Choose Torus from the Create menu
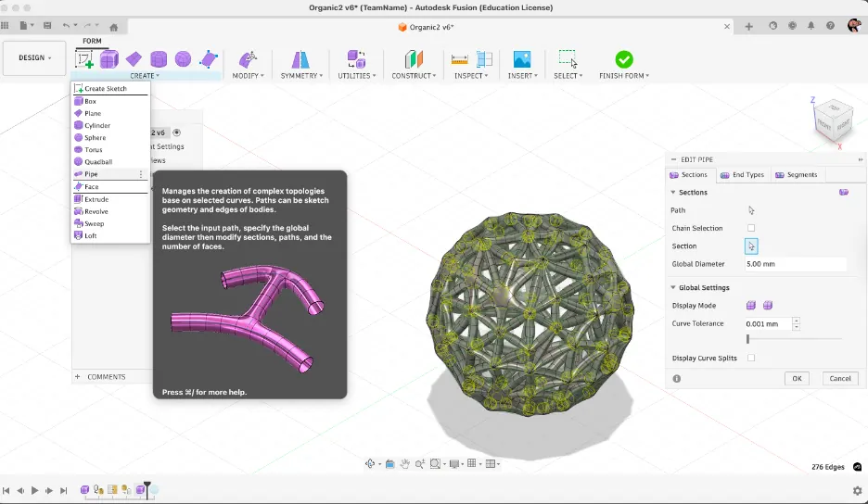Viewport: 868px width, 504px height. coord(110,150)
